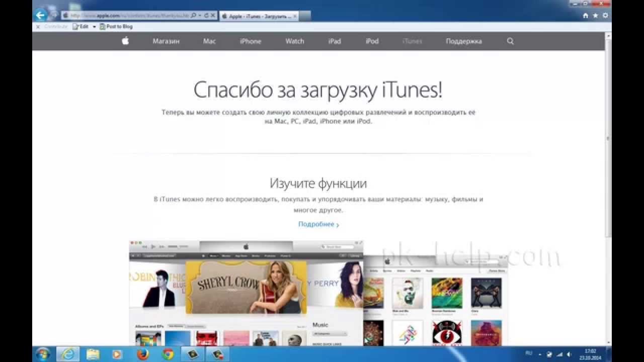This screenshot has height=362, width=644.
Task: Open the Tools gear icon in Internet Explorer
Action: 605,16
